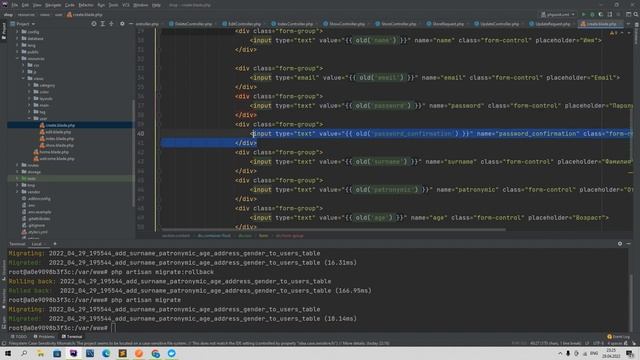
Task: Collapse the resources folder
Action: (x=17, y=58)
